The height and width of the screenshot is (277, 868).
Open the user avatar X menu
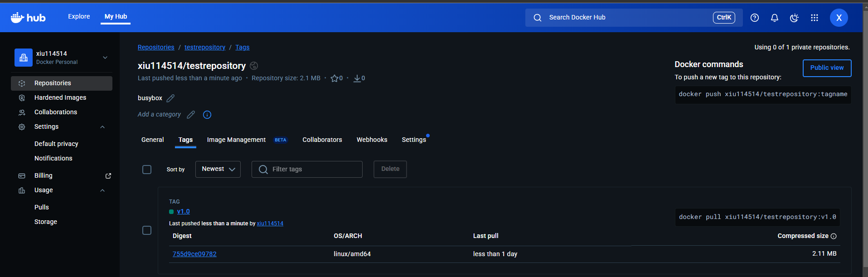[x=839, y=18]
